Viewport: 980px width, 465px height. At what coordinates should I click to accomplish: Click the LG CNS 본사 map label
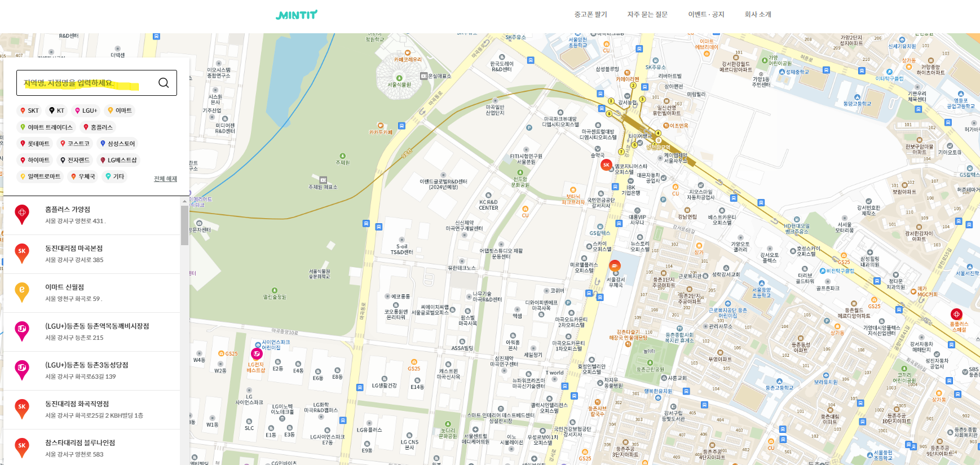pos(409,445)
